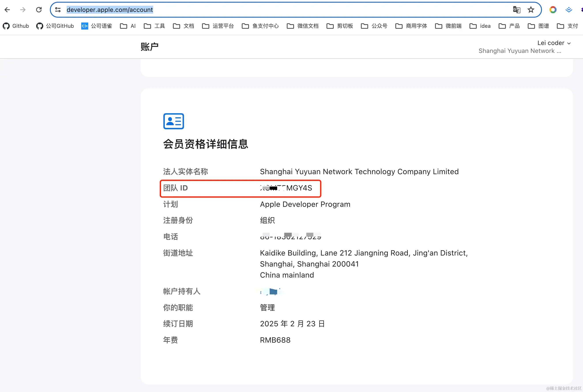This screenshot has height=392, width=583.
Task: Open the 文档 bookmarks folder
Action: (183, 26)
